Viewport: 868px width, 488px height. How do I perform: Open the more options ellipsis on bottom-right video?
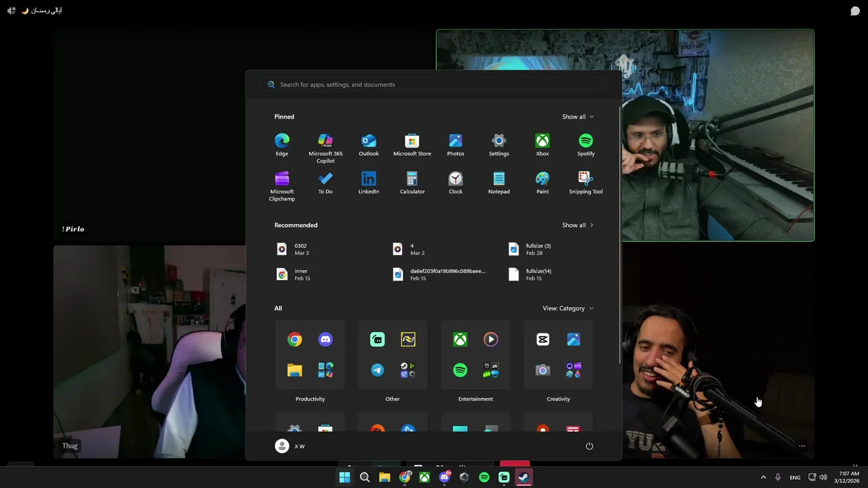tap(802, 446)
